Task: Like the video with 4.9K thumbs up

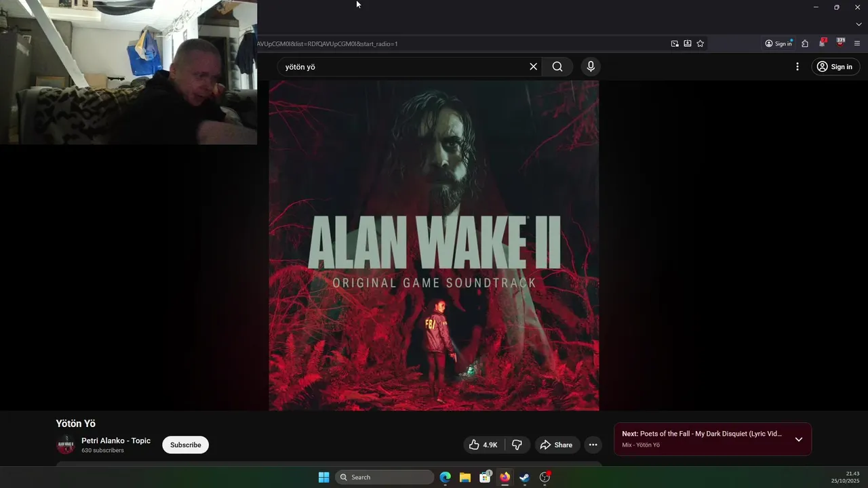Action: (483, 445)
